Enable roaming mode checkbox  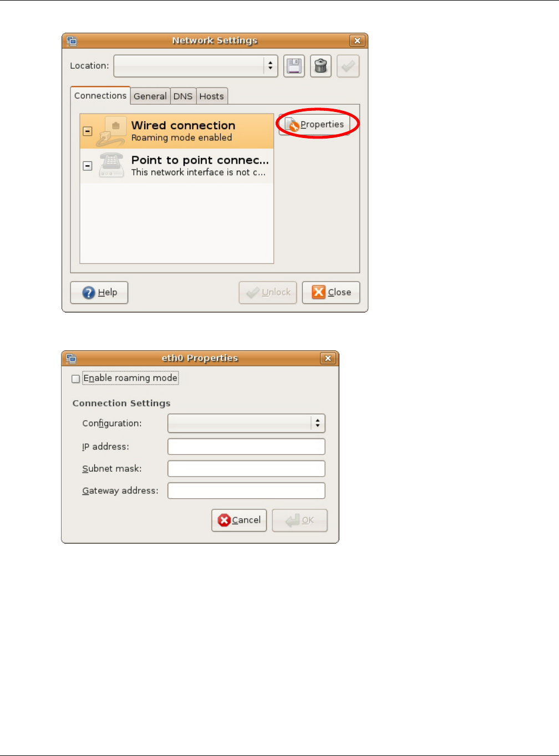(76, 379)
